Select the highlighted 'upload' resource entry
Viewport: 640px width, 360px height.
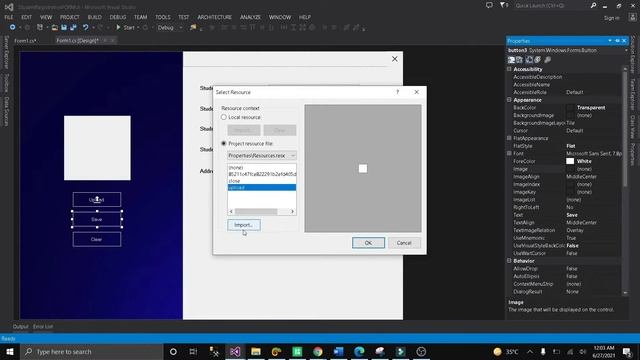pos(262,187)
